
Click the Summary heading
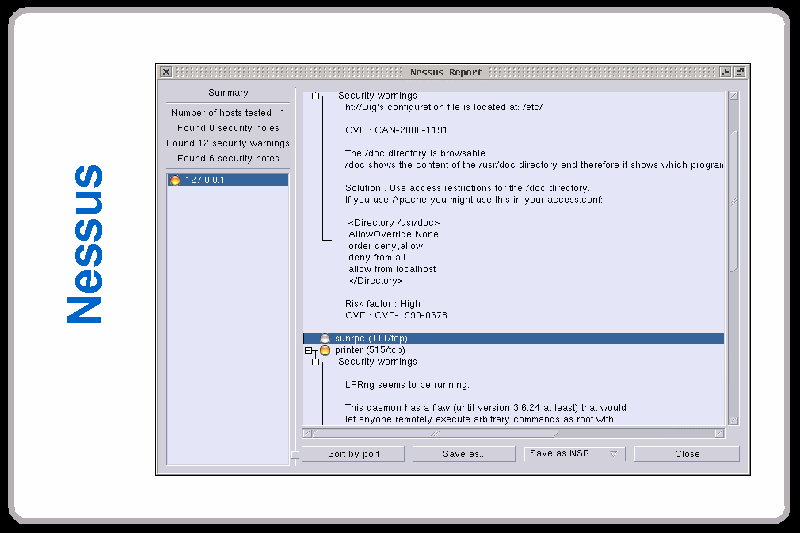click(x=228, y=93)
